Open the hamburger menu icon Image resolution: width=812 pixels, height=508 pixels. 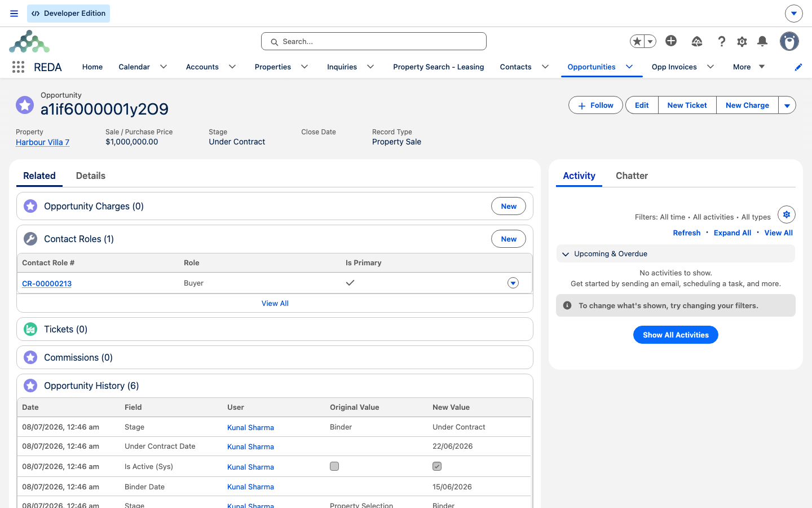coord(14,14)
